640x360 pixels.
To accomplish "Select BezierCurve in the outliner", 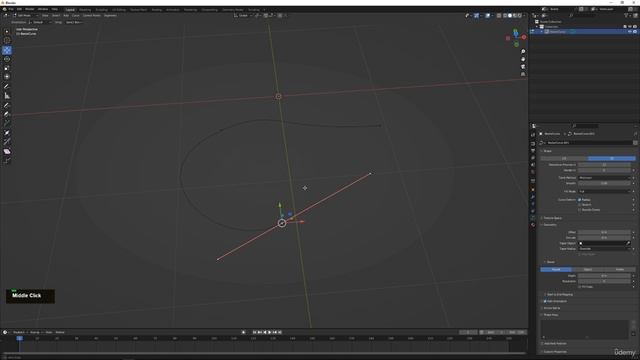I will point(557,31).
